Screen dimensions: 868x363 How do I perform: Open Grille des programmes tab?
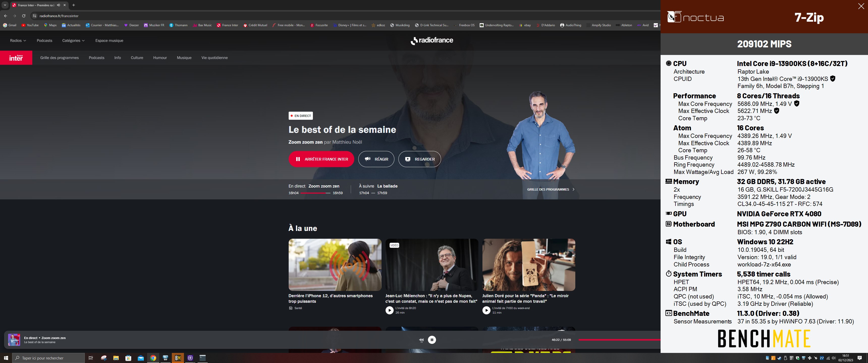tap(59, 58)
